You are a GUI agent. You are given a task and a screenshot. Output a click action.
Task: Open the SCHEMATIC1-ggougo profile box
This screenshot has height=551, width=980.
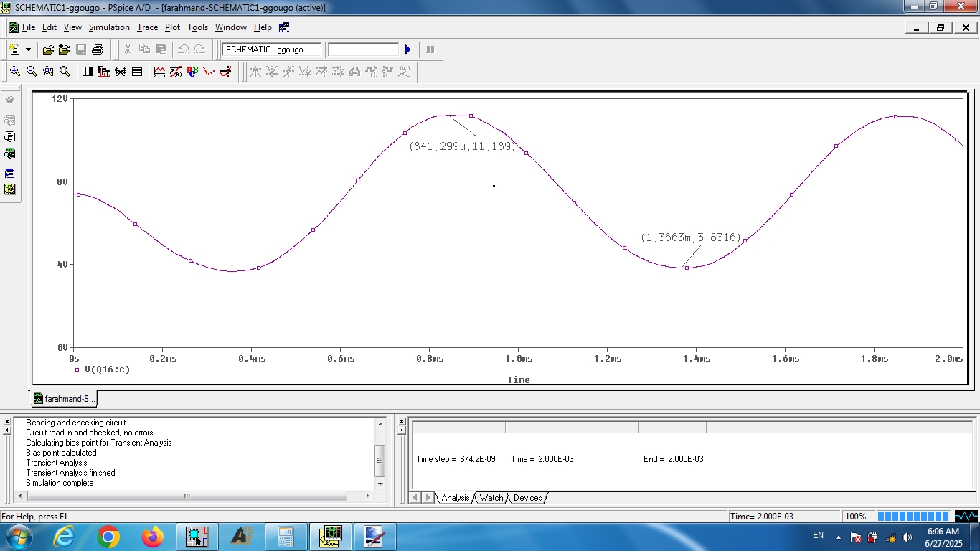271,50
